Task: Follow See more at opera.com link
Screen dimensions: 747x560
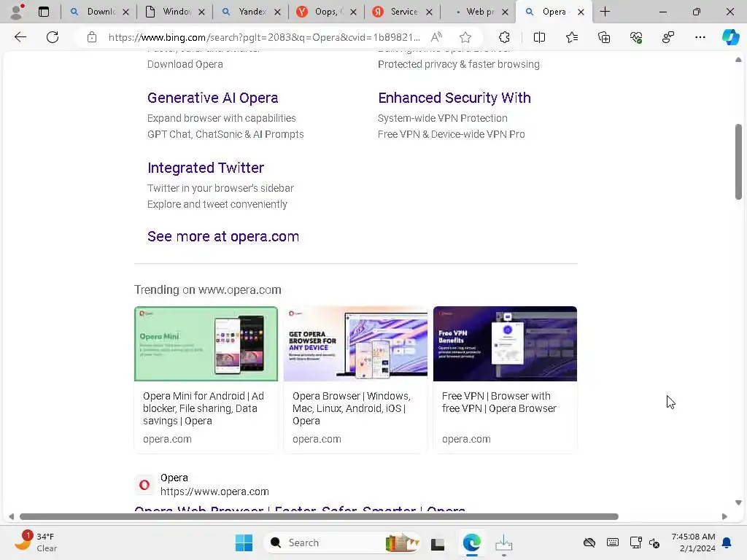Action: (223, 236)
